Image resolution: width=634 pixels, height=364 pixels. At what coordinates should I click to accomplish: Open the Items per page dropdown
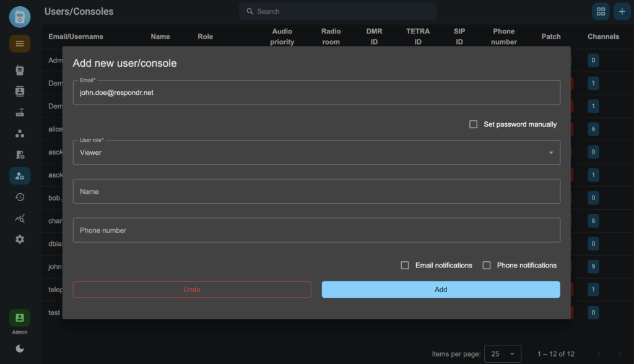click(502, 354)
